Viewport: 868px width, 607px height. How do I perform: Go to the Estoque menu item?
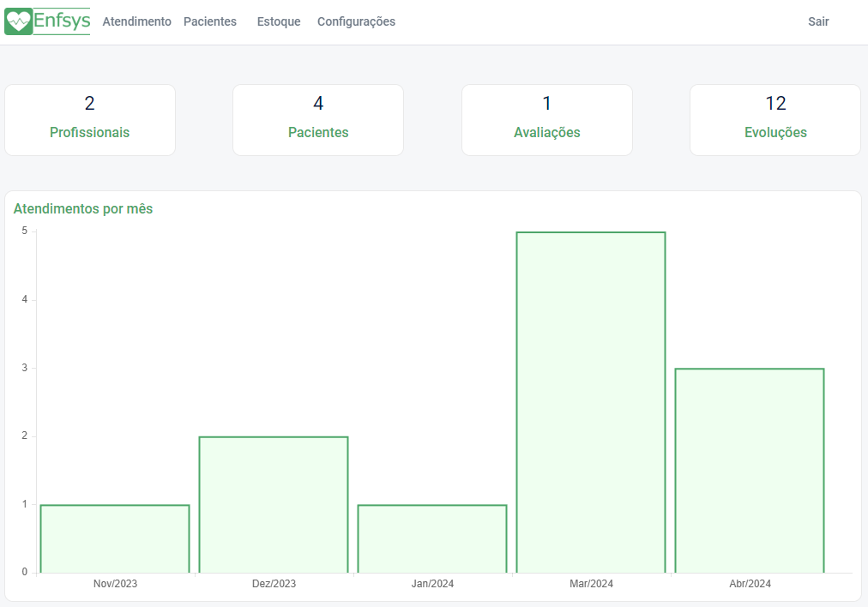click(279, 21)
